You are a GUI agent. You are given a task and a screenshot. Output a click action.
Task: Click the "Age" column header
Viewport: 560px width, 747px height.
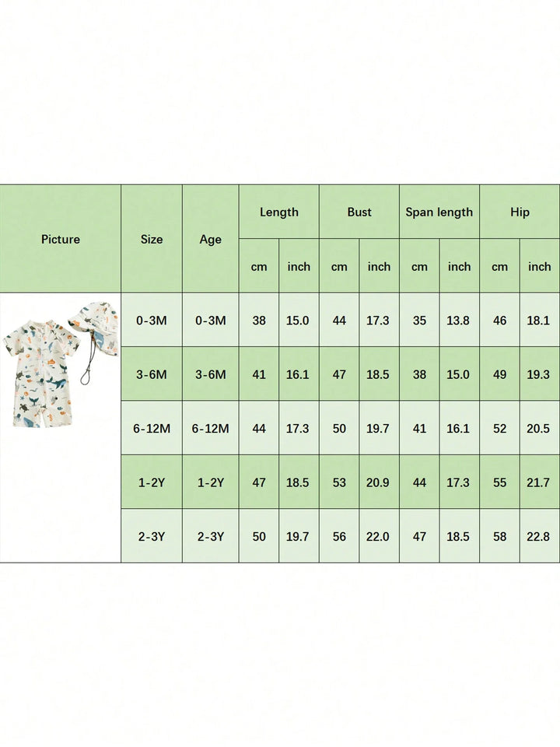pos(211,240)
